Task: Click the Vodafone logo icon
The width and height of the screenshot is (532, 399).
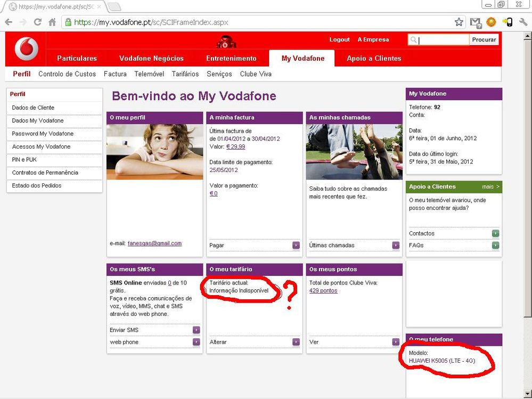Action: tap(26, 50)
